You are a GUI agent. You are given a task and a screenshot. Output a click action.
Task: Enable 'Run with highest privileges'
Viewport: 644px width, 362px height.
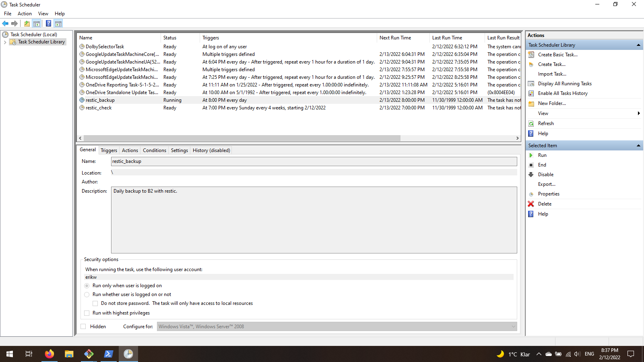[87, 313]
